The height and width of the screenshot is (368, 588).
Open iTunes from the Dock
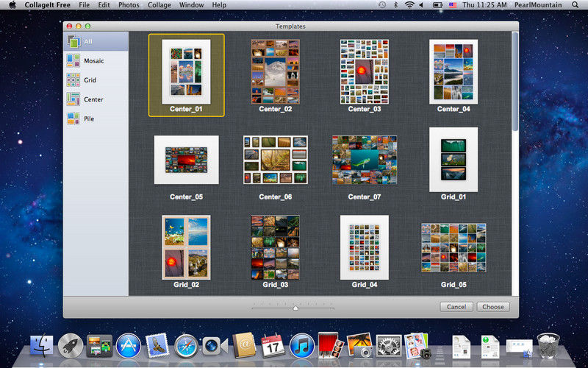pyautogui.click(x=301, y=344)
